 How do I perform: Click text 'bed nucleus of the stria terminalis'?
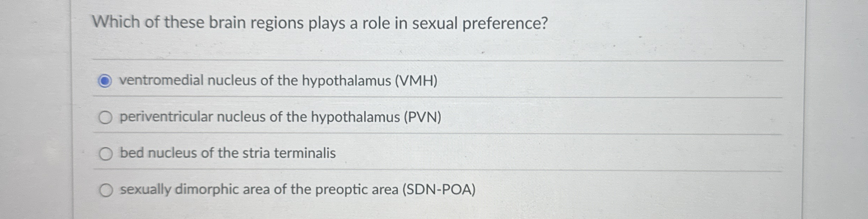click(x=227, y=153)
